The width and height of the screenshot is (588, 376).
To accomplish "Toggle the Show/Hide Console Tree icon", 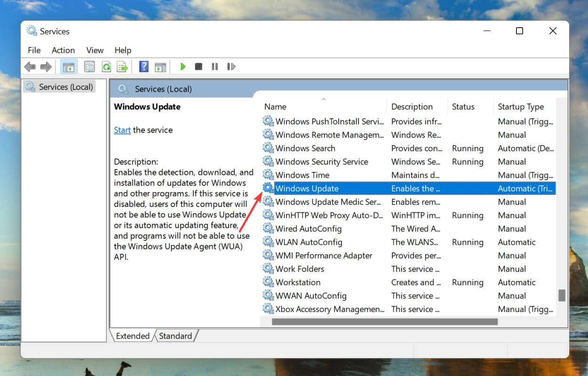I will coord(68,66).
